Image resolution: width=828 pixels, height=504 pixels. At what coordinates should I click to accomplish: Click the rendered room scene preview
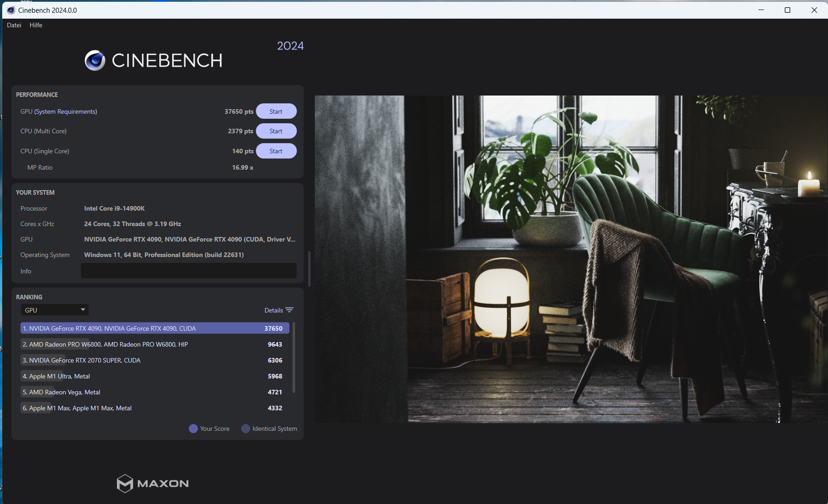[x=571, y=259]
